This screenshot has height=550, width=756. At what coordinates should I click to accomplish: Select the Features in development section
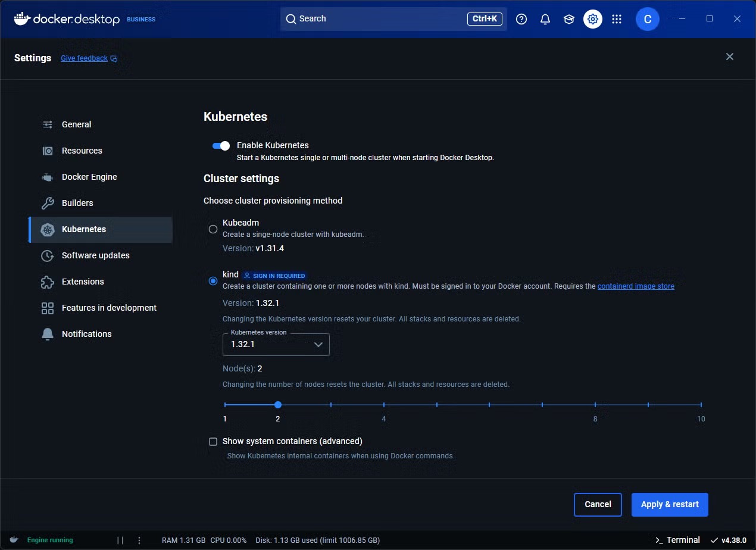(108, 308)
